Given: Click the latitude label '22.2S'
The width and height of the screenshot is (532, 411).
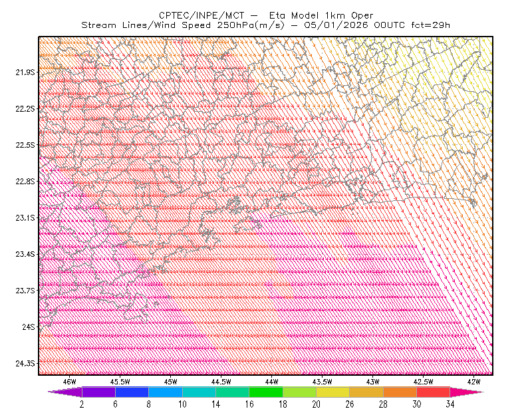Looking at the screenshot, I should [x=25, y=108].
